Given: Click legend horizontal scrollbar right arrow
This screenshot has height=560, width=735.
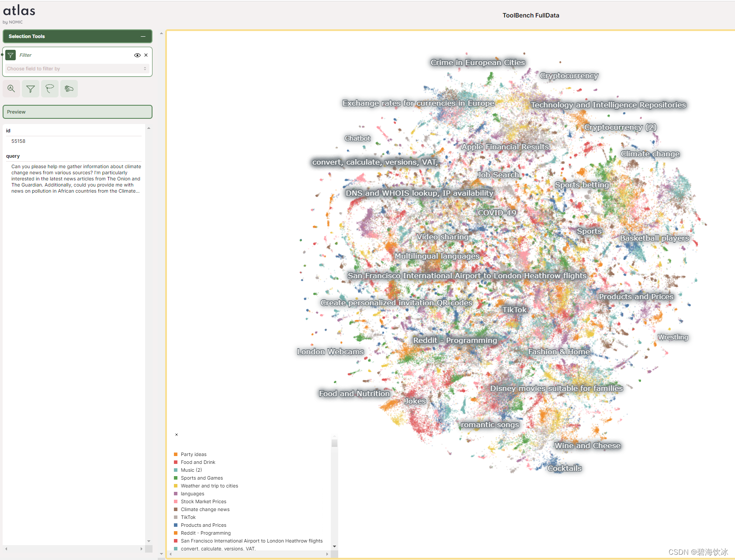Looking at the screenshot, I should tap(327, 554).
